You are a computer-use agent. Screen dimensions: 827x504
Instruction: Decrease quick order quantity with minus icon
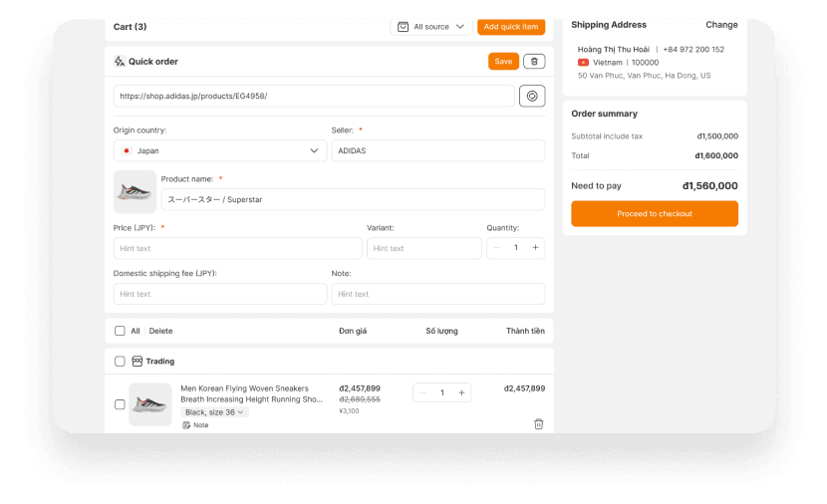click(496, 248)
